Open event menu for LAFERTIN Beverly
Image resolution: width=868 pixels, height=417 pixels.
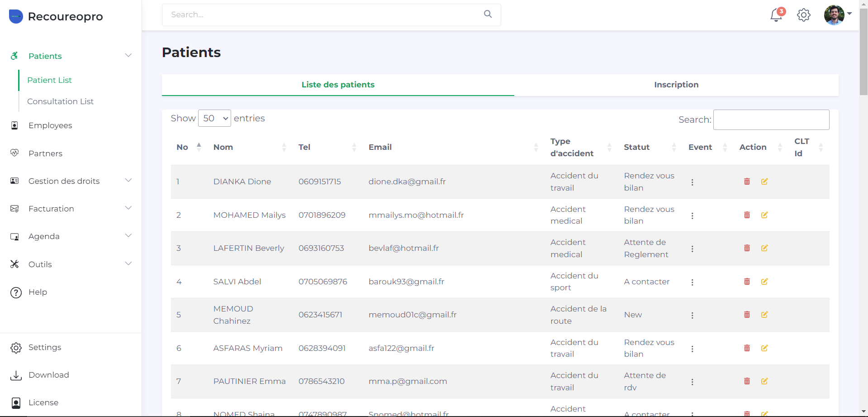click(x=692, y=249)
